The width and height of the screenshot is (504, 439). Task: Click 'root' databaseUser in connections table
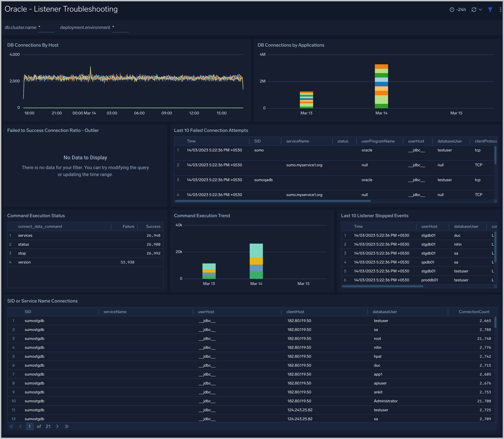378,339
